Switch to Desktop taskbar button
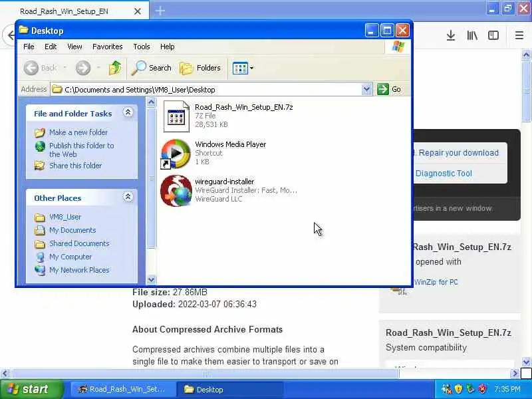Screen dimensions: 532x399 point(229,389)
